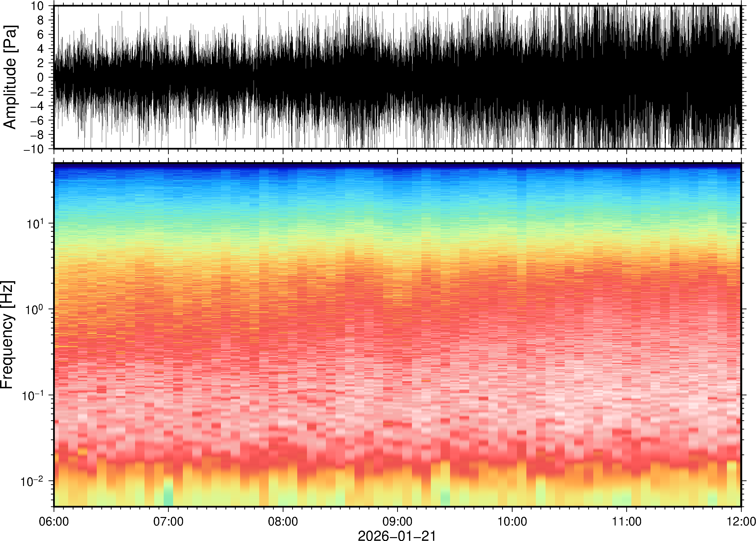
Task: Click the 10⁻² frequency tick label
Action: [32, 481]
